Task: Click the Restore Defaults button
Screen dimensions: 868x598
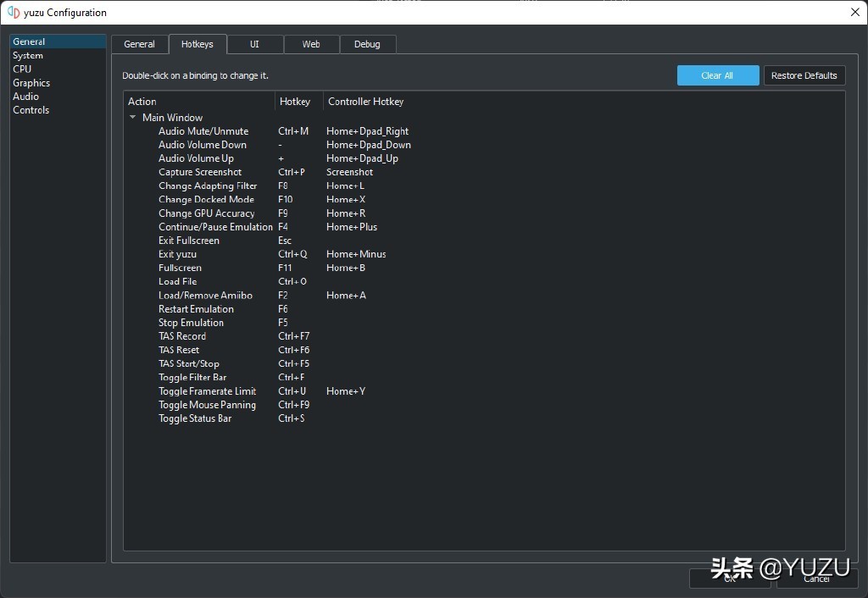Action: pos(804,75)
